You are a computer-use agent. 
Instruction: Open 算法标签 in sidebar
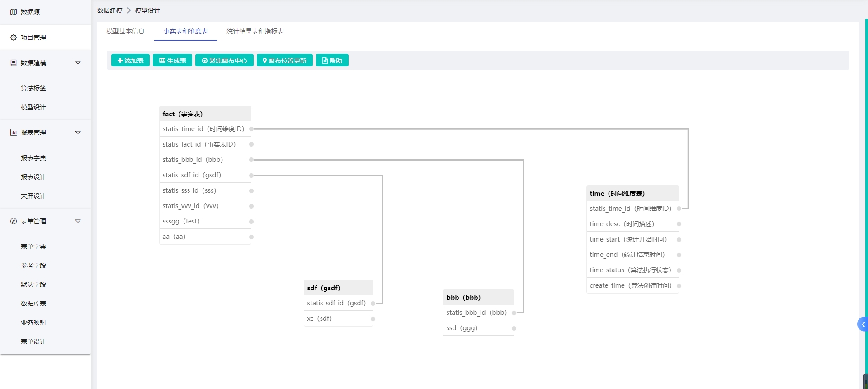[33, 88]
